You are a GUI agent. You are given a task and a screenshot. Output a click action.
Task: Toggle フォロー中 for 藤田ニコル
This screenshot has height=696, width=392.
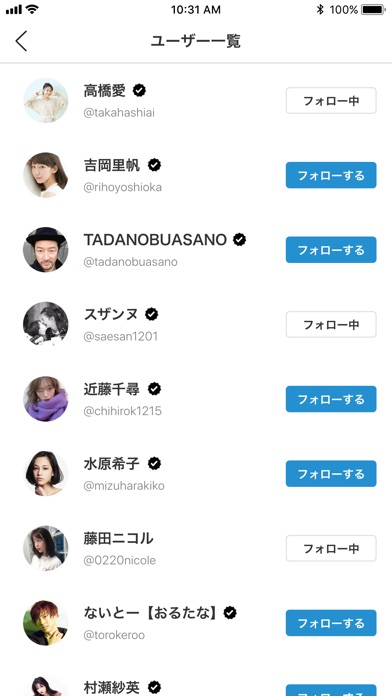coord(331,548)
